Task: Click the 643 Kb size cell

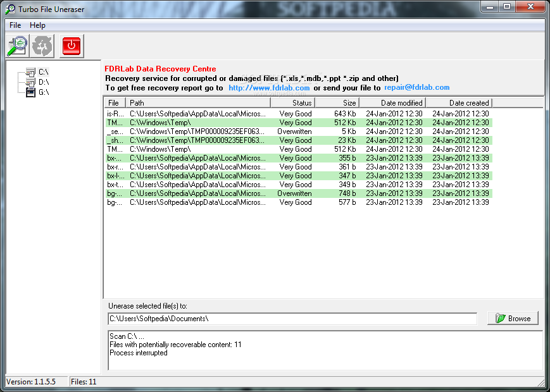Action: [x=345, y=114]
